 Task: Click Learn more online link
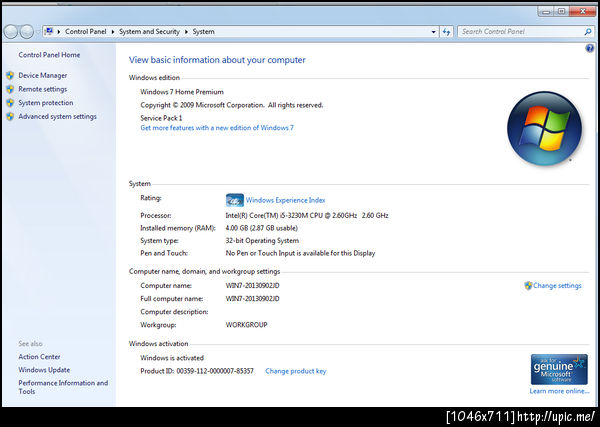click(x=559, y=391)
